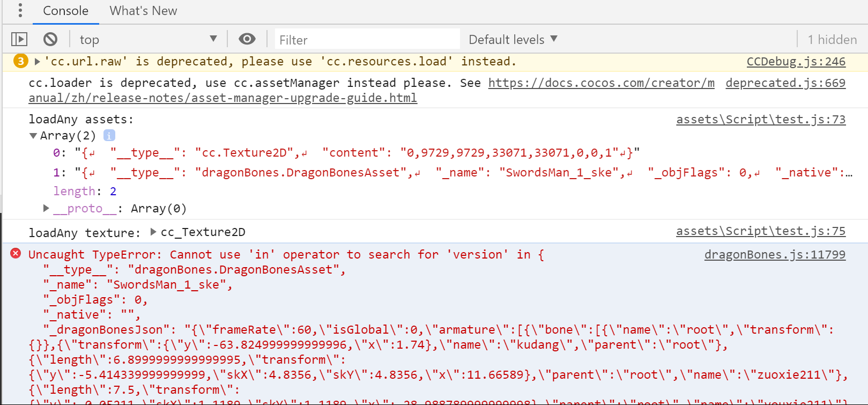Click the Array info badge icon

coord(109,136)
